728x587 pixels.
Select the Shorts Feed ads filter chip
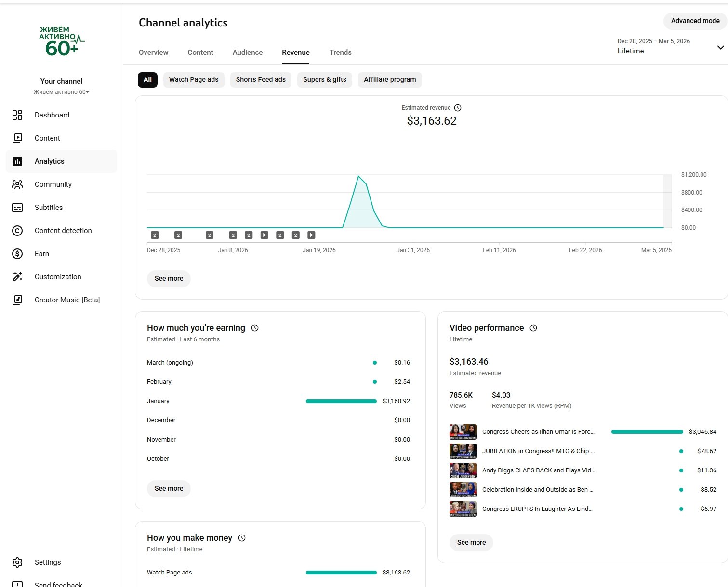(x=261, y=80)
